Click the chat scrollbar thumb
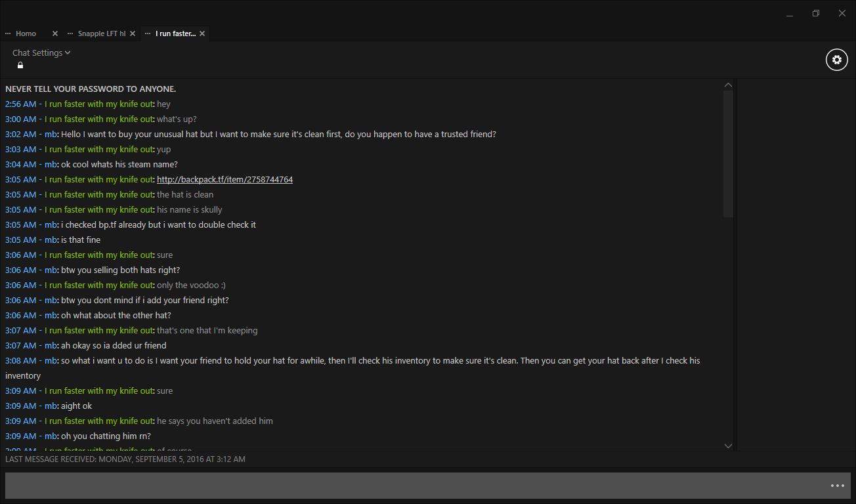856x504 pixels. pyautogui.click(x=728, y=154)
